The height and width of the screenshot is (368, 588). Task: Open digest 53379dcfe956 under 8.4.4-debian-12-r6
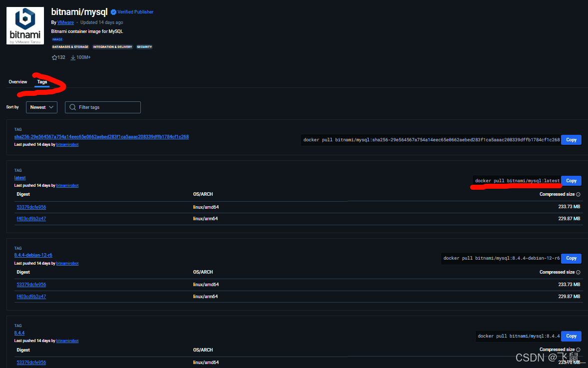coord(31,285)
